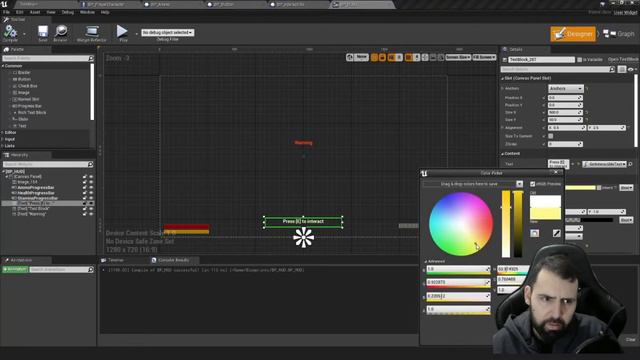The height and width of the screenshot is (360, 640).
Task: Open the Anchors dropdown
Action: (566, 89)
